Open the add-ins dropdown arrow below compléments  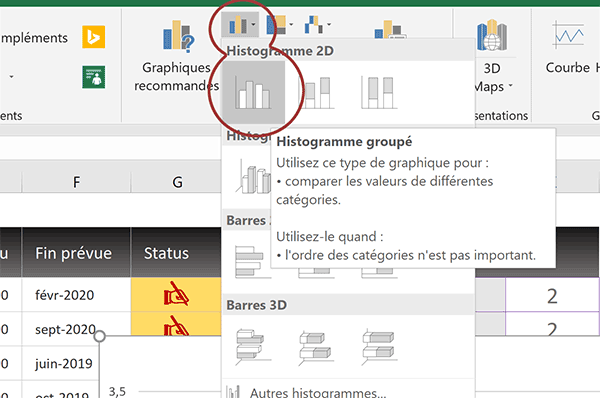pyautogui.click(x=11, y=77)
